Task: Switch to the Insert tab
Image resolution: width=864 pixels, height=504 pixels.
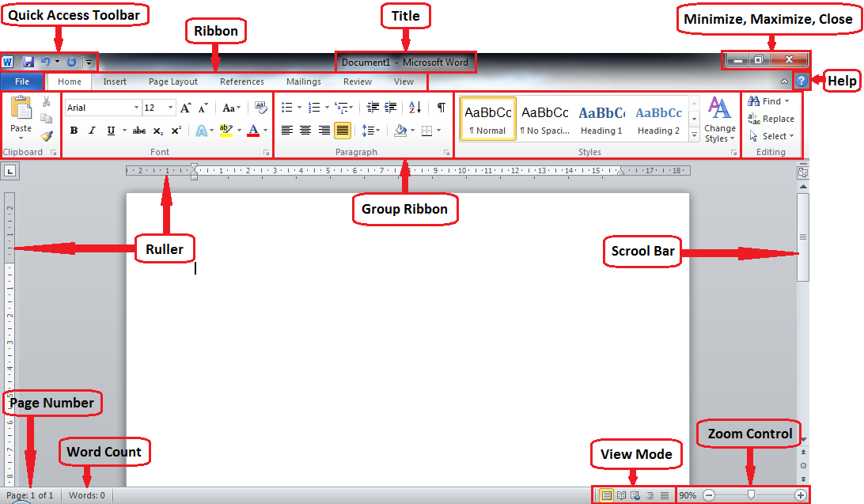Action: pyautogui.click(x=115, y=81)
